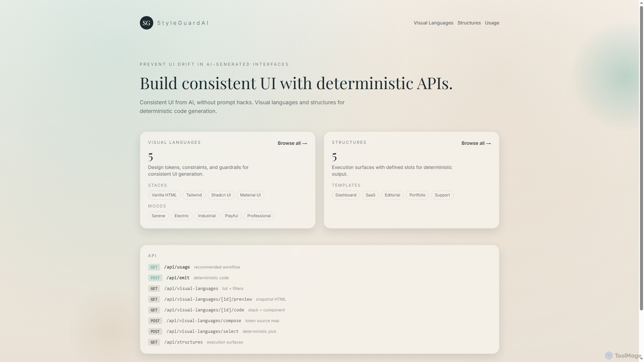Open Visual Languages in the top navigation

433,23
